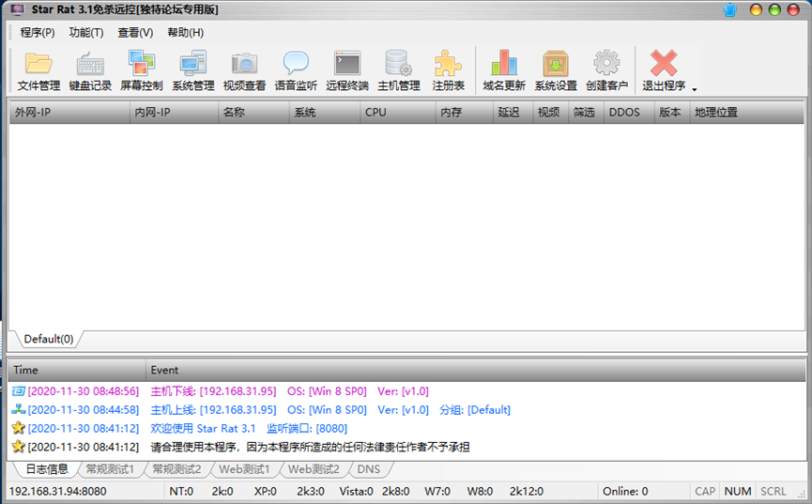Screen dimensions: 812x504
Task: Sort by 外网-IP column header
Action: (69, 113)
